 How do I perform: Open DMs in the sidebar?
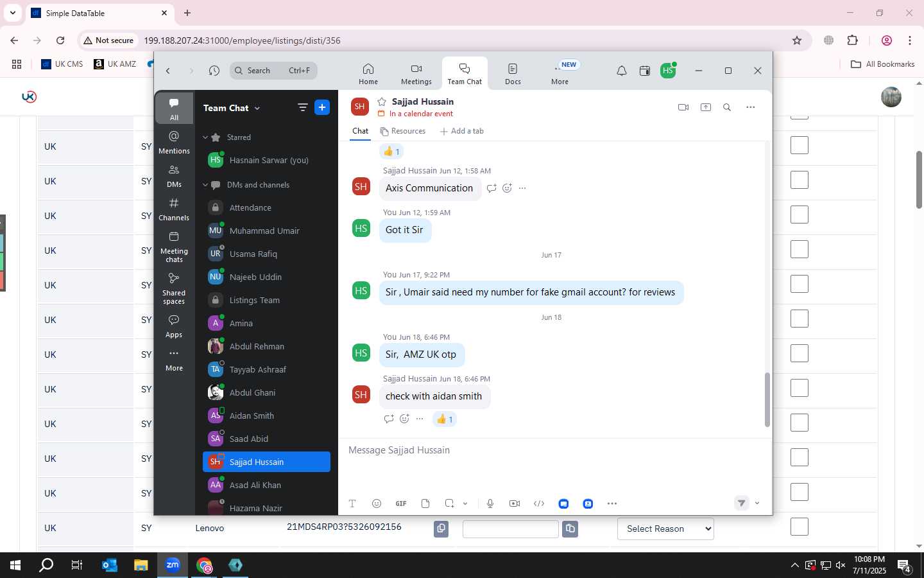(174, 175)
